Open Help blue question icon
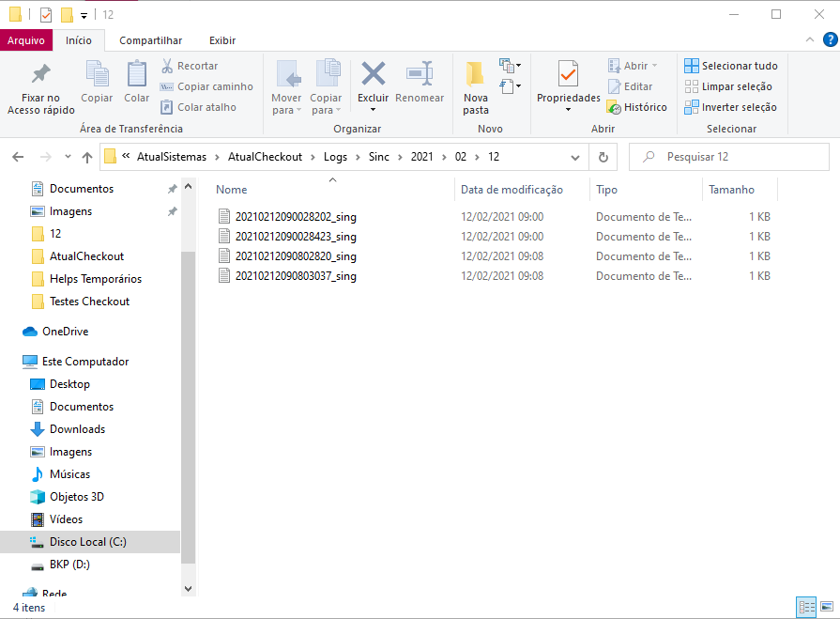The image size is (840, 619). click(x=830, y=39)
